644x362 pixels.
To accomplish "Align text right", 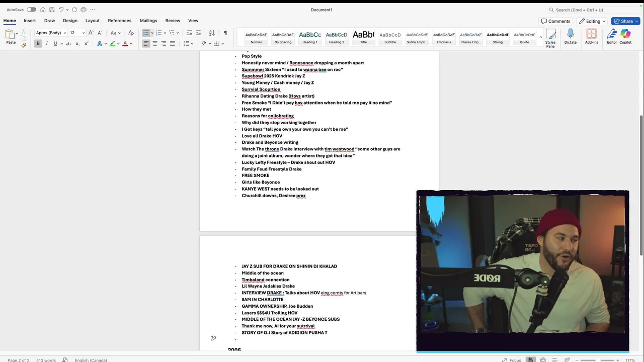I will click(x=164, y=44).
